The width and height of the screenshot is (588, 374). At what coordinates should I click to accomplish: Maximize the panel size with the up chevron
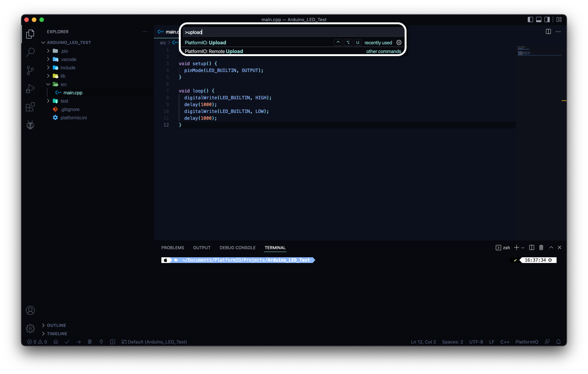coord(551,247)
